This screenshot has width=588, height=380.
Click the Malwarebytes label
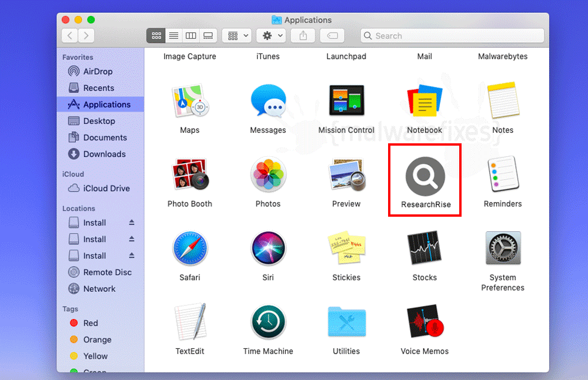pos(503,56)
